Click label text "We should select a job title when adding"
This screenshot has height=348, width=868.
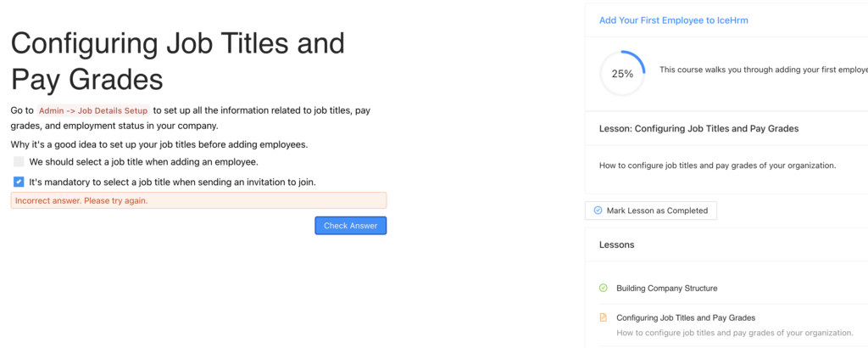click(x=143, y=161)
